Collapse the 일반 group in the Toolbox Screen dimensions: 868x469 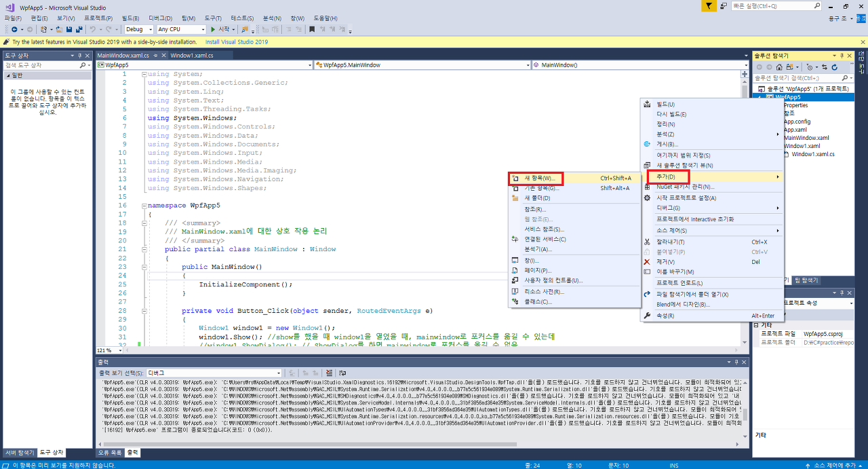9,75
